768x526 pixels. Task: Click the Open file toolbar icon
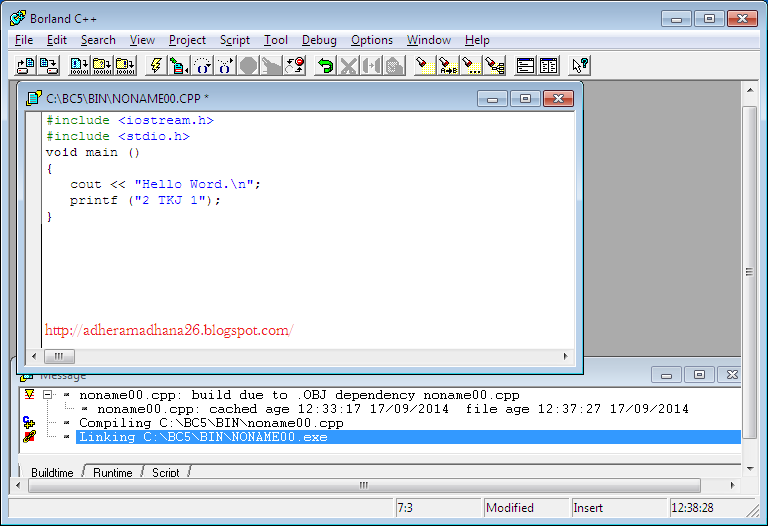[26, 66]
